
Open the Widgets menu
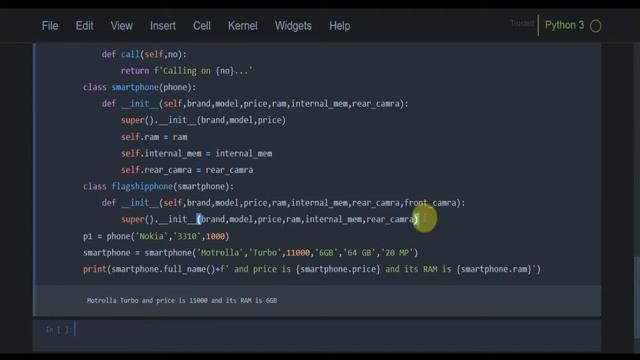(x=293, y=26)
